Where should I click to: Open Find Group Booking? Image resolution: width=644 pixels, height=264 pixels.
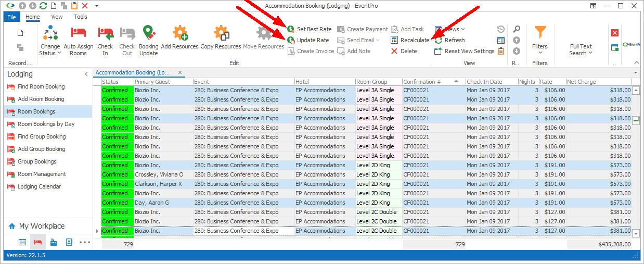point(48,136)
